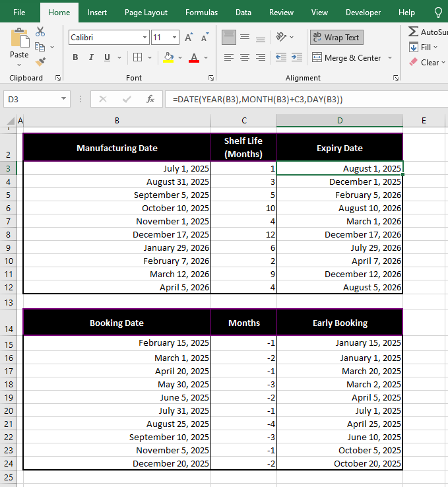448x487 pixels.
Task: Activate the Format Painter brush
Action: (40, 61)
